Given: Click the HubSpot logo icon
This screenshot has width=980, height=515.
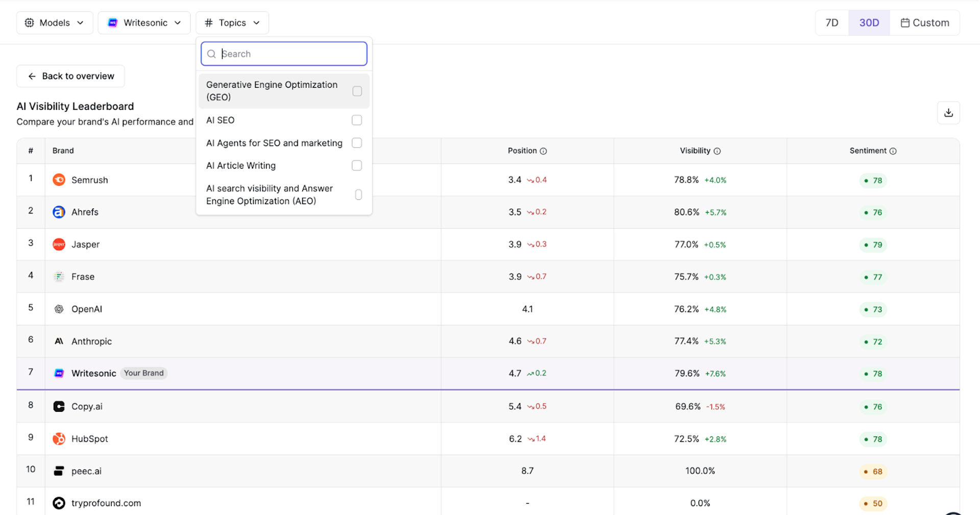Looking at the screenshot, I should [59, 438].
